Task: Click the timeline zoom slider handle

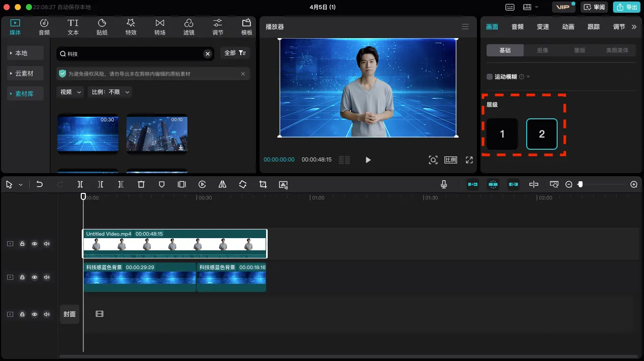Action: [x=581, y=185]
